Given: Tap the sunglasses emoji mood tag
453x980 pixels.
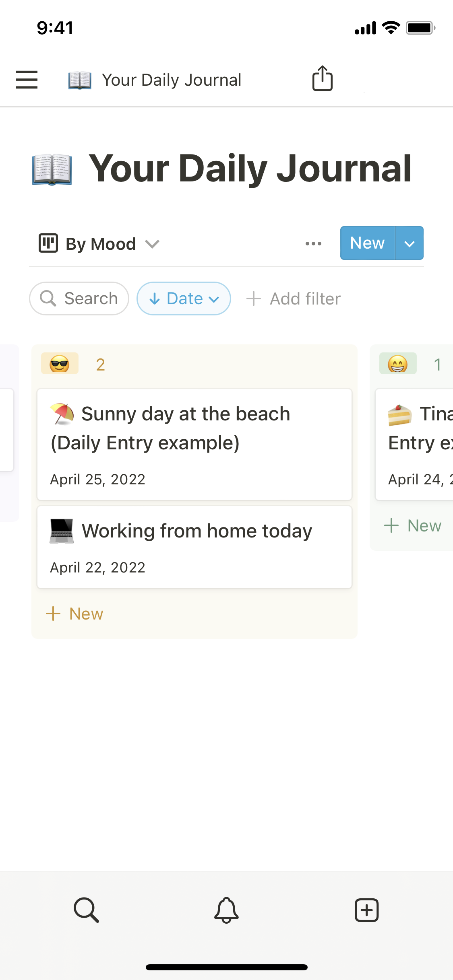Looking at the screenshot, I should click(x=60, y=364).
